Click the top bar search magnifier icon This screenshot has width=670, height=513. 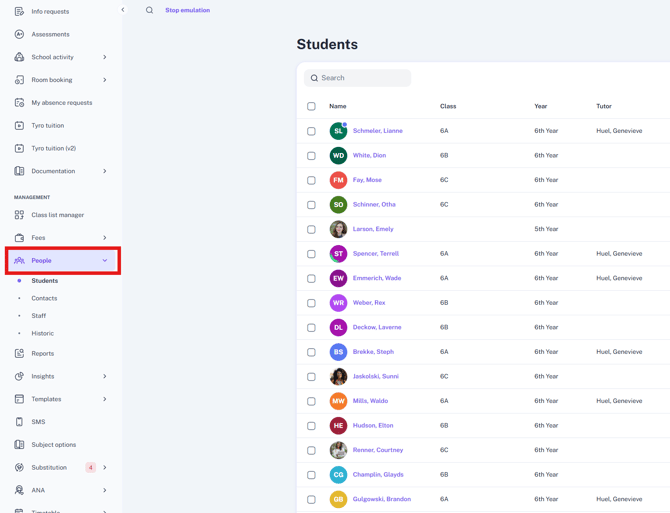pos(149,10)
